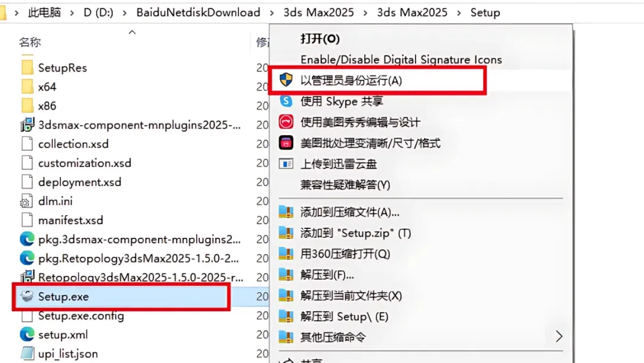Click the SetupRes folder icon
The width and height of the screenshot is (644, 363).
(x=27, y=67)
